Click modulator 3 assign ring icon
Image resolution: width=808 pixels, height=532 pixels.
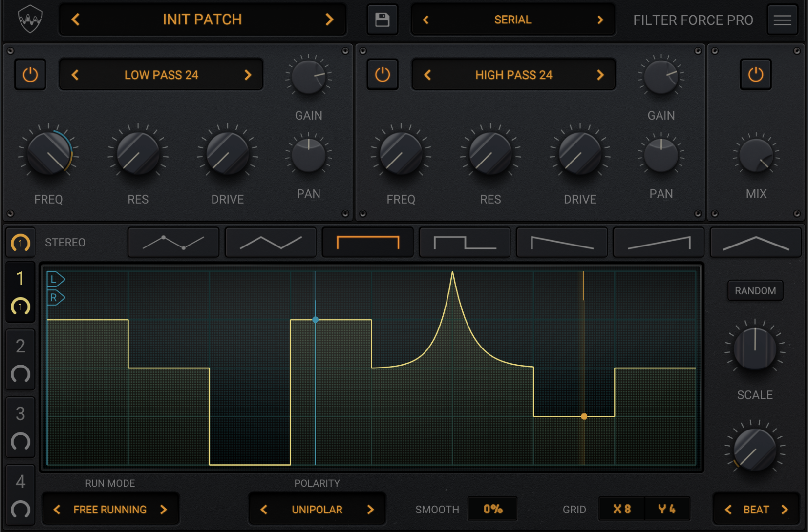point(21,442)
